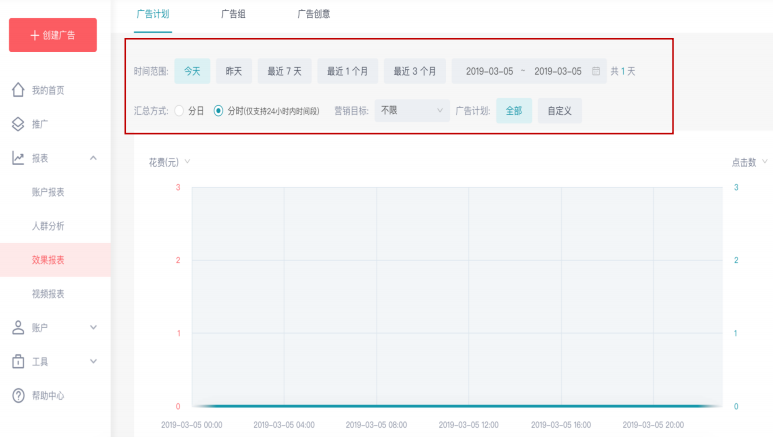
Task: Click the start date 2019-03-05 field
Action: coord(490,71)
